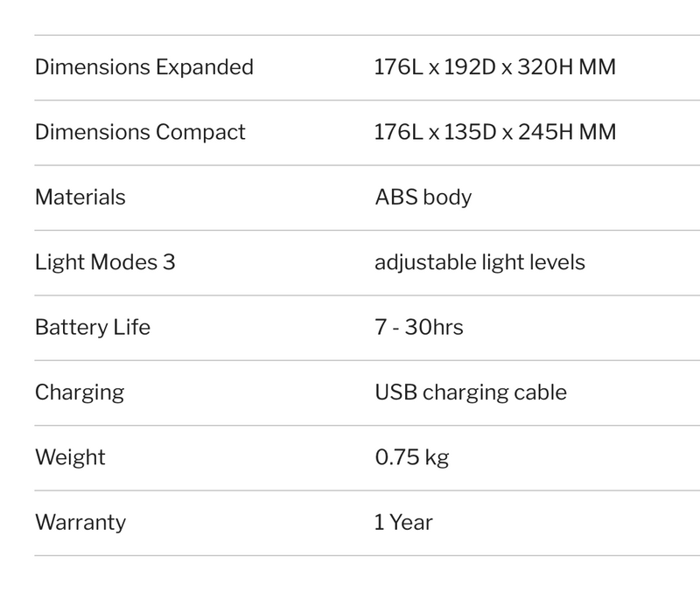Screen dimensions: 700x612
Task: Click the Warranty row label
Action: pos(80,523)
